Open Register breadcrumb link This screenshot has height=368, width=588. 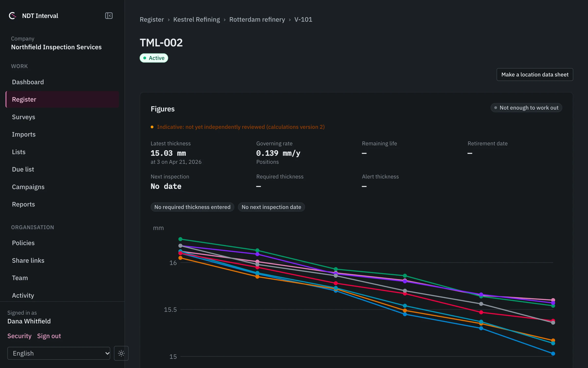point(152,19)
